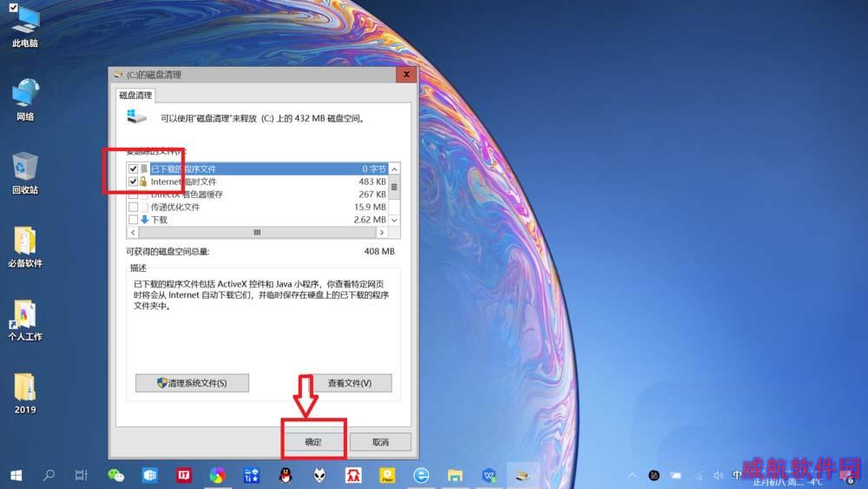Uncheck the 已下载的程序文件 checkbox
The image size is (868, 489).
[x=133, y=169]
